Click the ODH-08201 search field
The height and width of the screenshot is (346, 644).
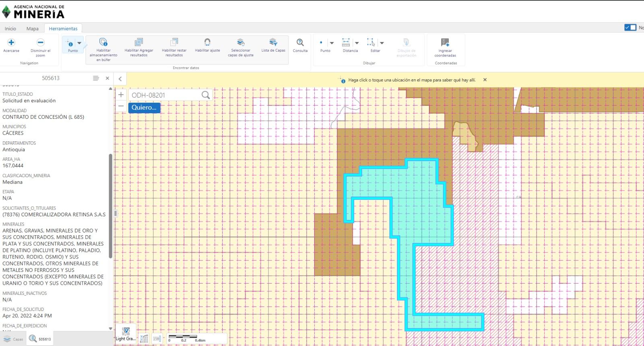[165, 95]
